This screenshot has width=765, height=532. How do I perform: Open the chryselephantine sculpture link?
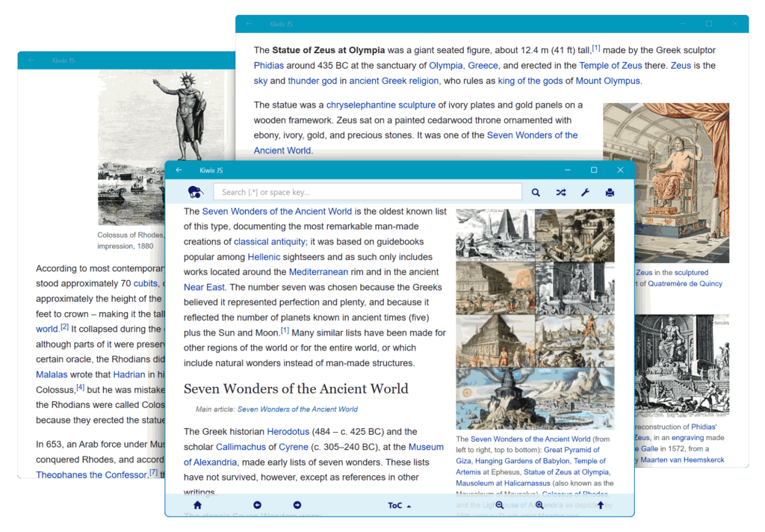point(380,105)
